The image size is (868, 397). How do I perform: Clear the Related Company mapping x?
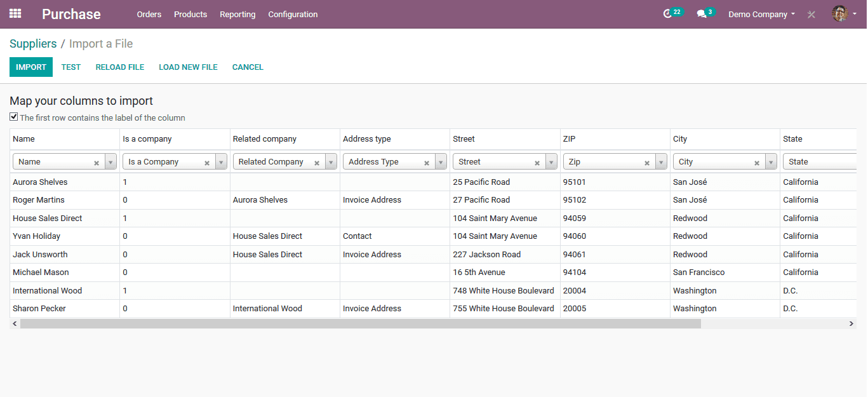click(x=317, y=163)
